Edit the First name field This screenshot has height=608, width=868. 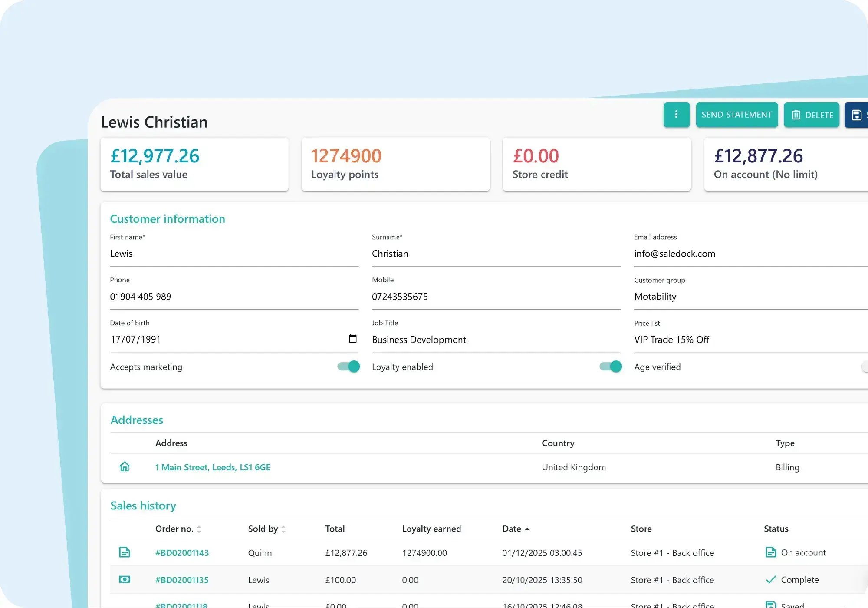click(x=234, y=254)
